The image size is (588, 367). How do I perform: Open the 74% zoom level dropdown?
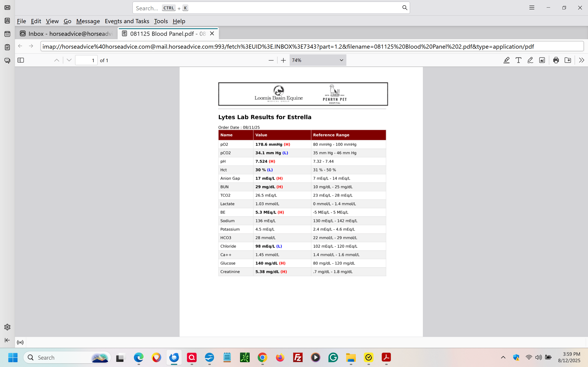(318, 60)
